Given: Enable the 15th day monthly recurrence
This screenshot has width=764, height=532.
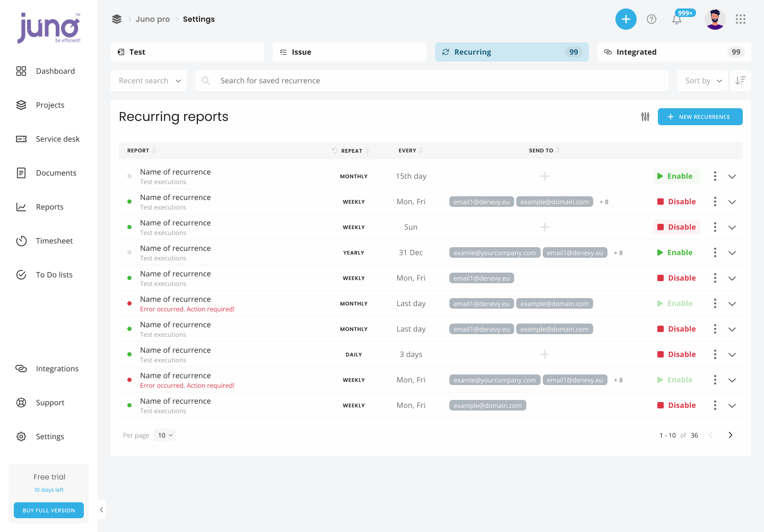Looking at the screenshot, I should point(676,176).
